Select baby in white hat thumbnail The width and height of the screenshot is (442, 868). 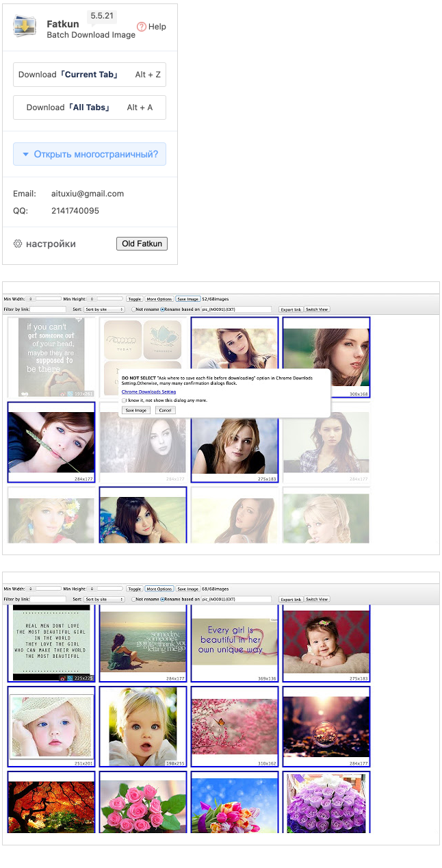tap(51, 727)
